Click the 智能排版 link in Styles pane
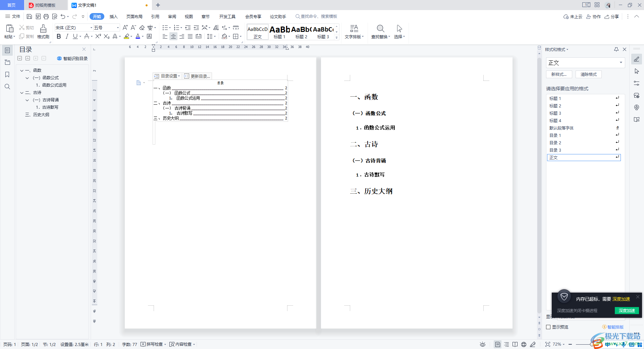Viewport: 644px width, 349px height. click(613, 327)
